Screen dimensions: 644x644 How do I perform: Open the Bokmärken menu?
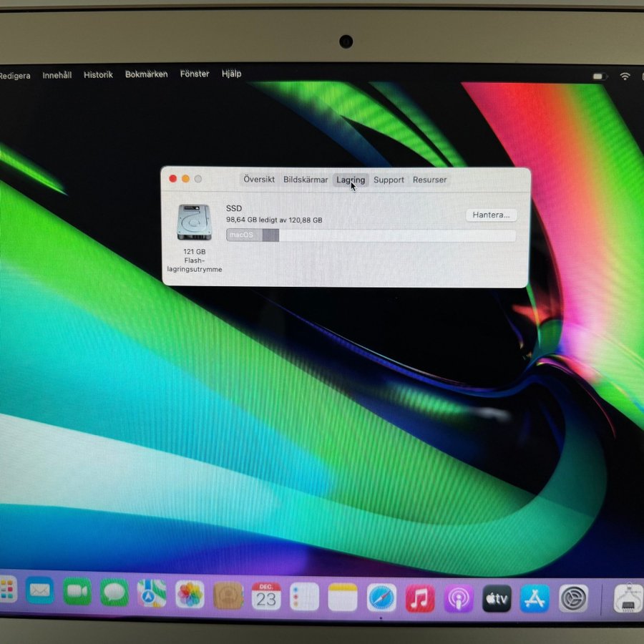(x=146, y=74)
